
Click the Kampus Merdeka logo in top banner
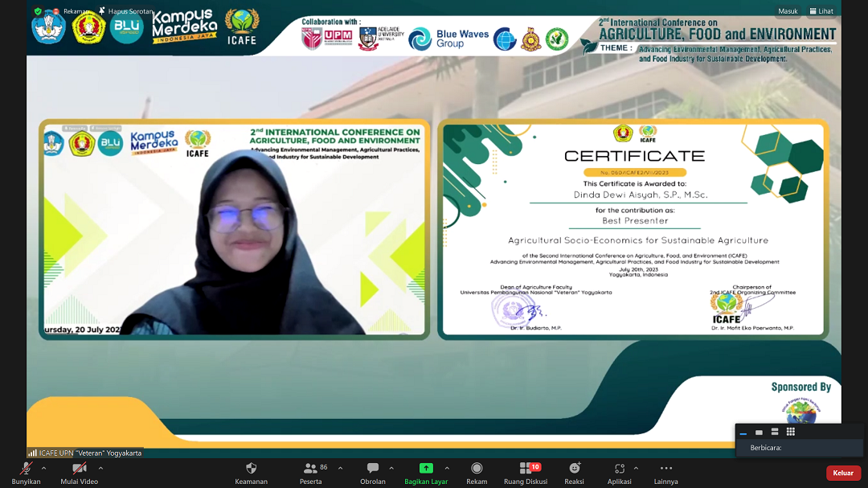(184, 26)
